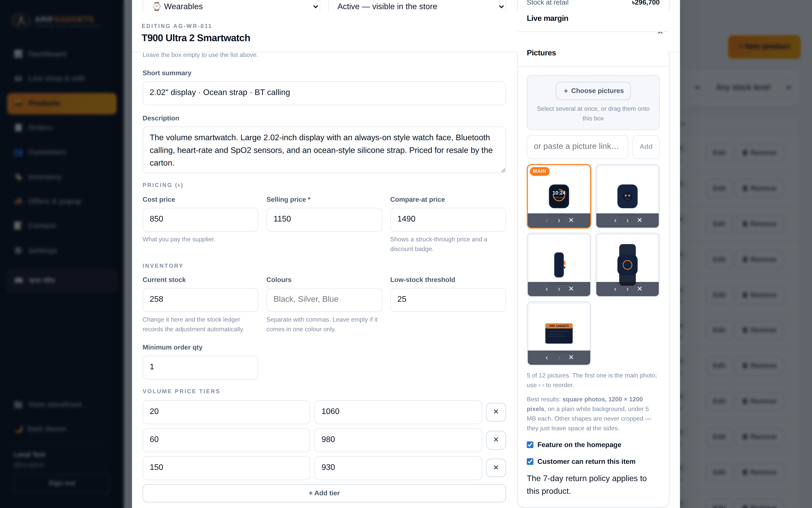Click the Current stock field
812x508 pixels.
tap(200, 300)
